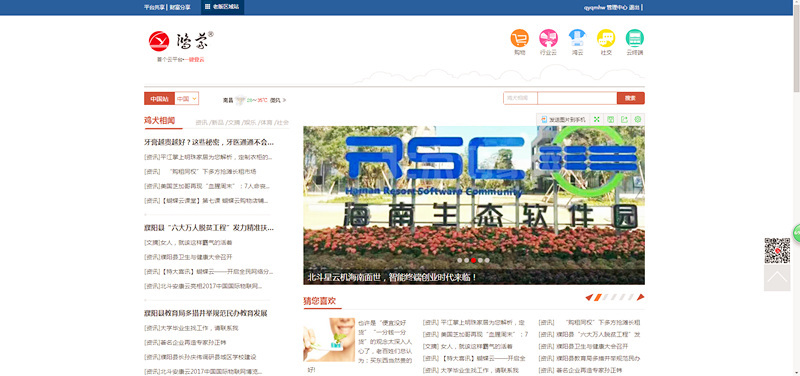Click the qyqmhw username in the top bar
800x376 pixels.
594,7
